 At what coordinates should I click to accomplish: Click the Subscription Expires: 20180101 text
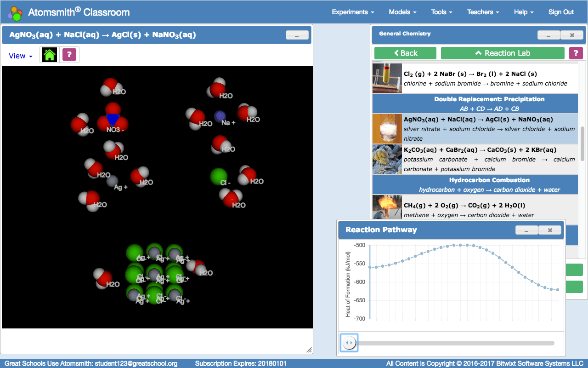click(x=241, y=363)
